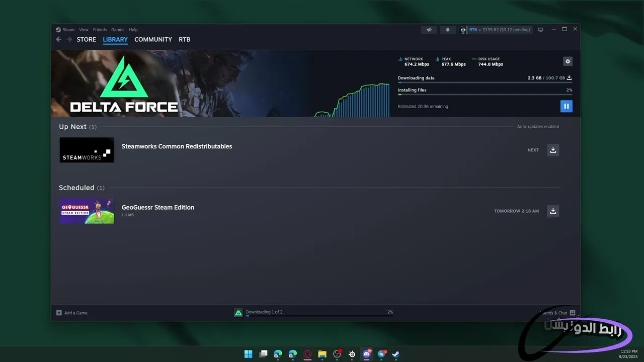
Task: Download Steamworks Common Redistributables now
Action: point(553,150)
